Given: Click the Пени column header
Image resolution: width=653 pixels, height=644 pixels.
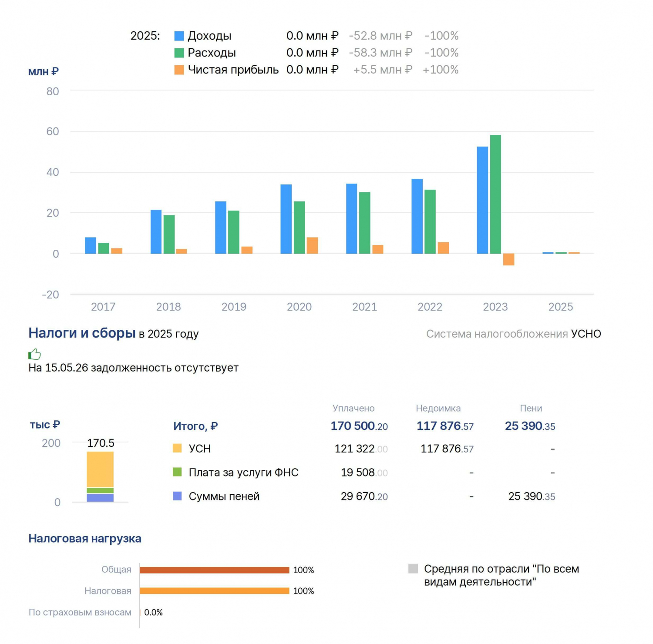Looking at the screenshot, I should [531, 408].
